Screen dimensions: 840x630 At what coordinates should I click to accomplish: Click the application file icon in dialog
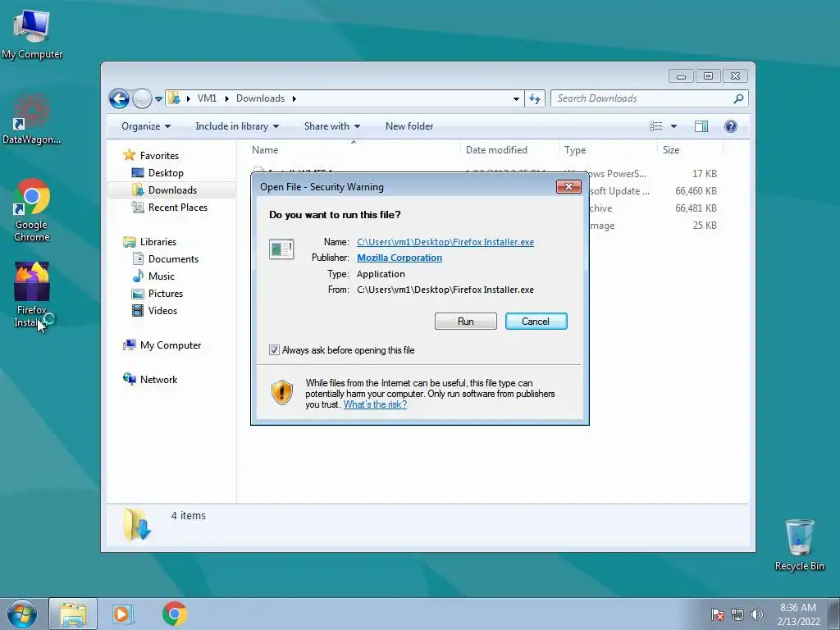[x=281, y=249]
